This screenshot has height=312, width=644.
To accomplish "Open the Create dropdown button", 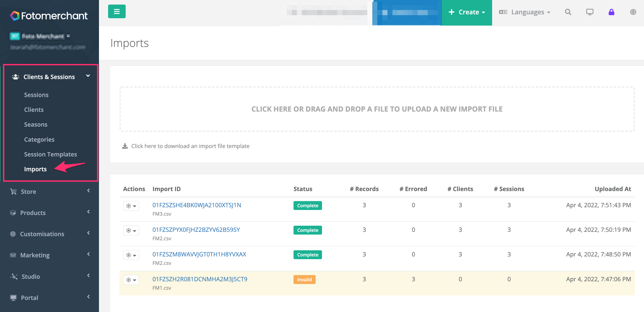I will 467,13.
